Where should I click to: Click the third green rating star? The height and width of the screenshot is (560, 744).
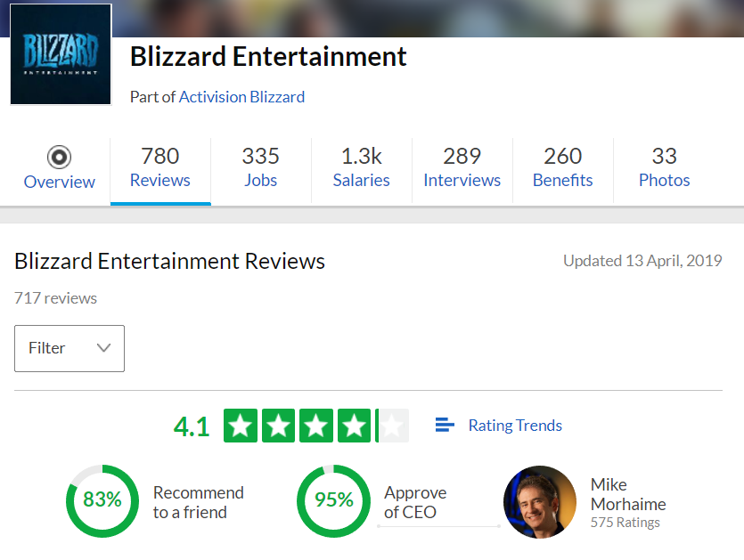click(x=316, y=426)
